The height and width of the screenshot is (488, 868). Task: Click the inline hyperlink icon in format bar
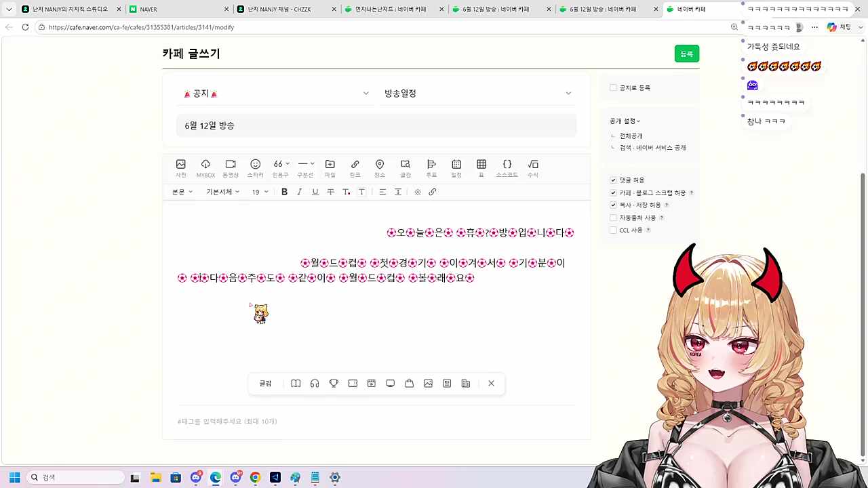tap(433, 192)
